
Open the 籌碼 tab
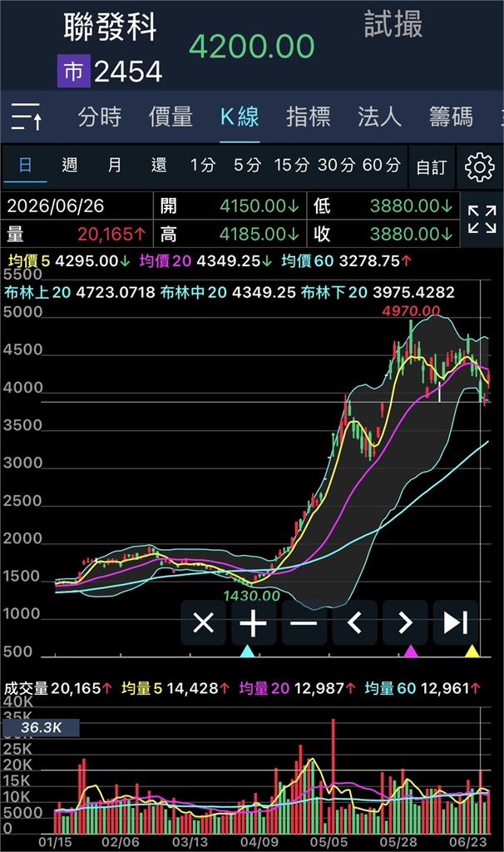451,116
